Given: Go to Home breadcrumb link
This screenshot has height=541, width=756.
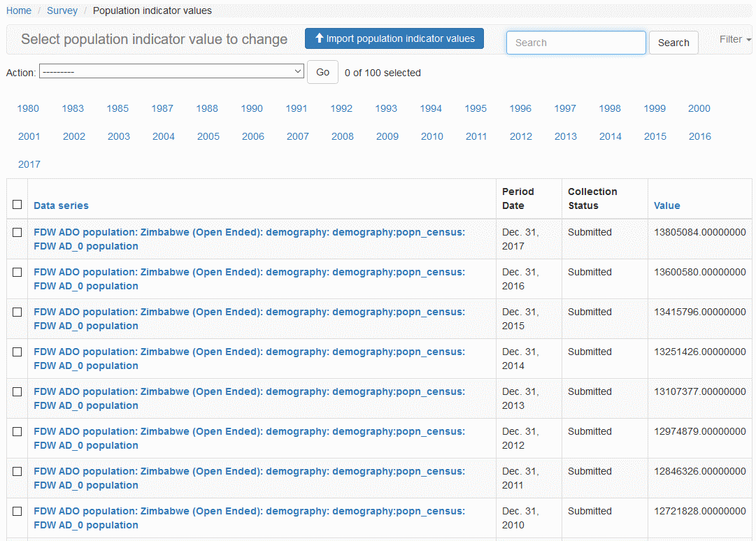Looking at the screenshot, I should tap(19, 10).
